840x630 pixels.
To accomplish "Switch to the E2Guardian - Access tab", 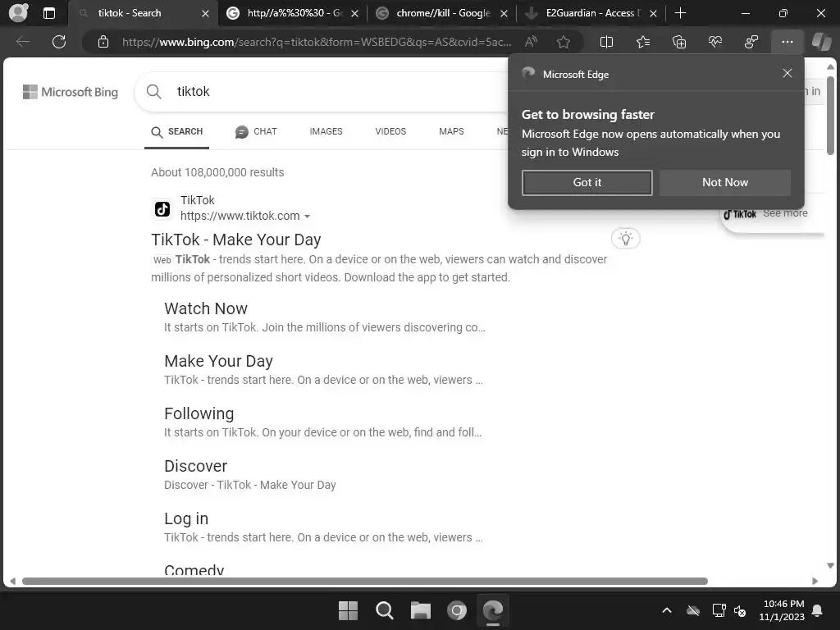I will tap(592, 13).
